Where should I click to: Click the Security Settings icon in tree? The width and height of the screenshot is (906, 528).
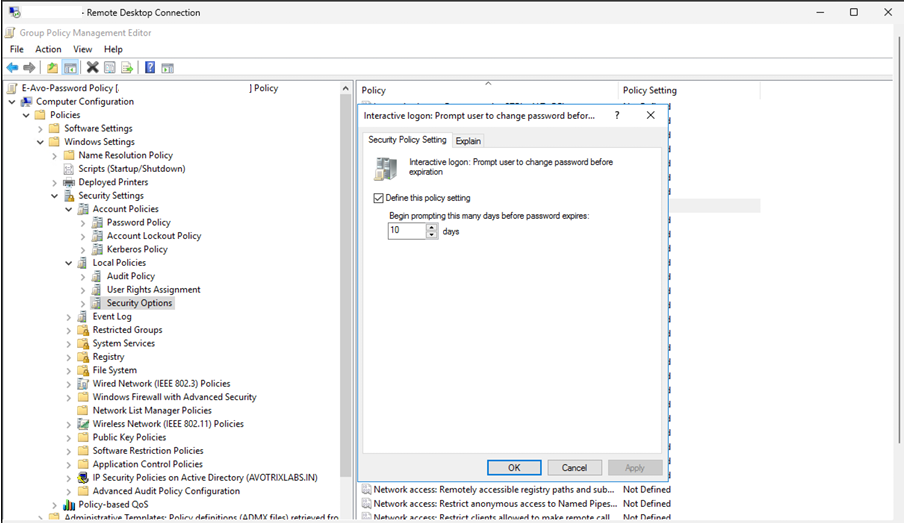pos(69,196)
